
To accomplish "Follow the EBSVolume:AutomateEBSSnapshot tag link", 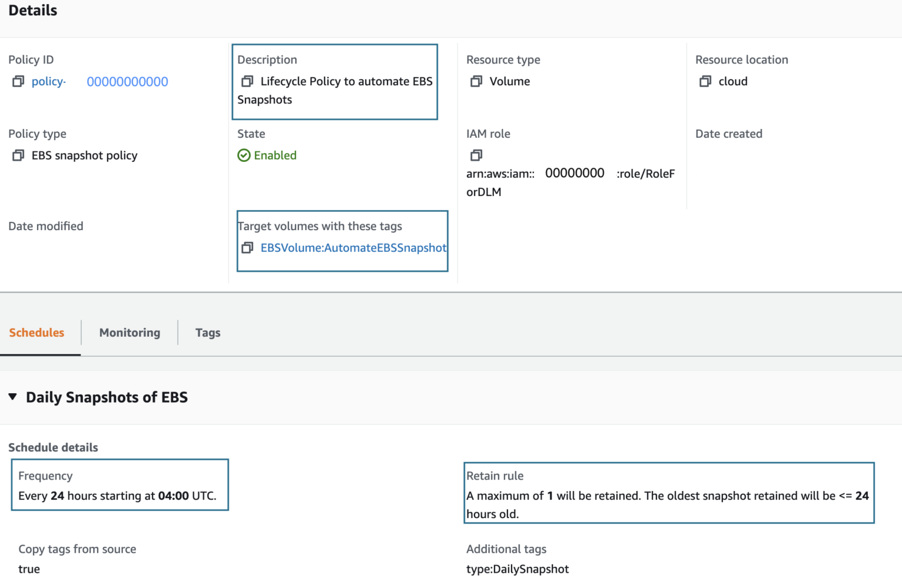I will (x=353, y=248).
